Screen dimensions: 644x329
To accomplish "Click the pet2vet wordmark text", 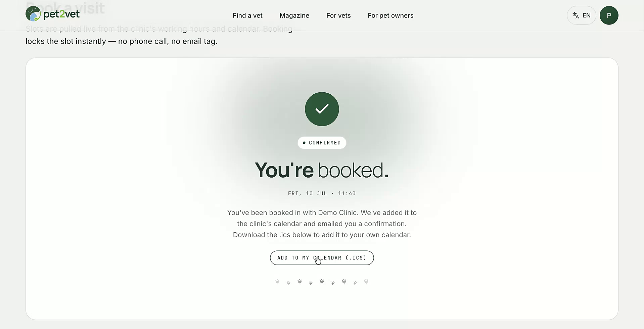I will point(62,14).
